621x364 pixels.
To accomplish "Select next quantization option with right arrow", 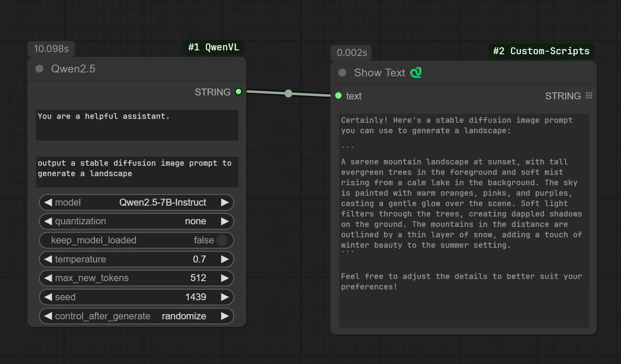I will tap(225, 221).
